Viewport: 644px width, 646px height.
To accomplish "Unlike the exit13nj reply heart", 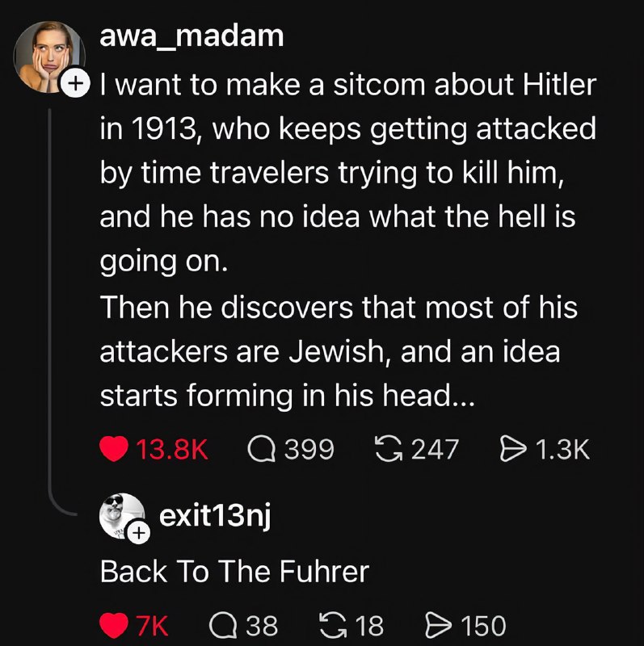I will [114, 625].
